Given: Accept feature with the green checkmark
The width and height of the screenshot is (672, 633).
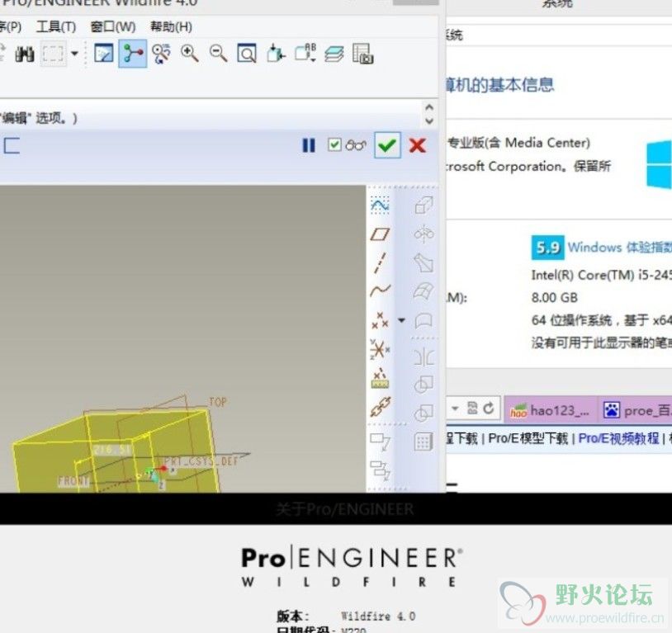Looking at the screenshot, I should [x=387, y=145].
